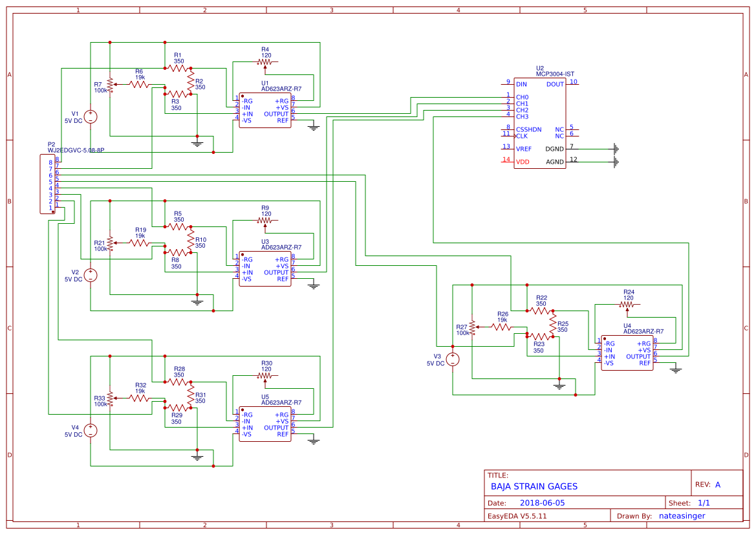Click the R33 100k potentiometer symbol
This screenshot has height=535, width=756.
(x=111, y=398)
